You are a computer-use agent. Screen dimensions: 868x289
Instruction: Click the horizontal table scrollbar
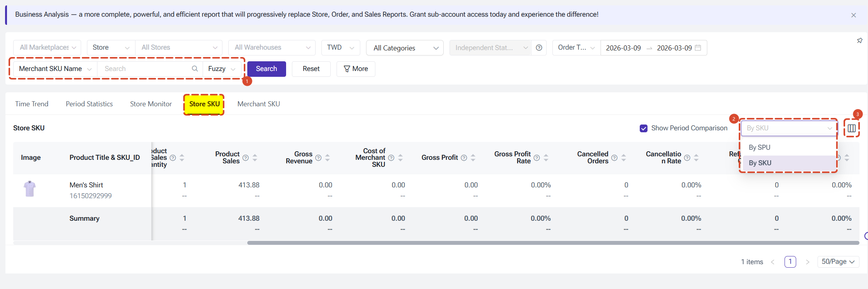(553, 243)
